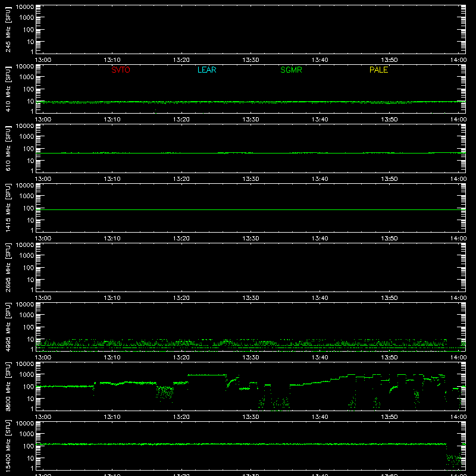Click the 100 value on the 15400 MHz axis
476x476 pixels.
29,446
